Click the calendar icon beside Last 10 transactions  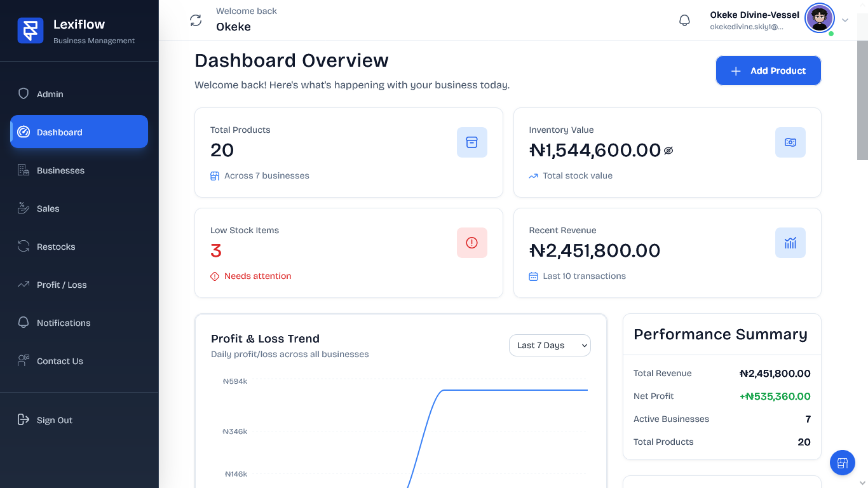534,276
